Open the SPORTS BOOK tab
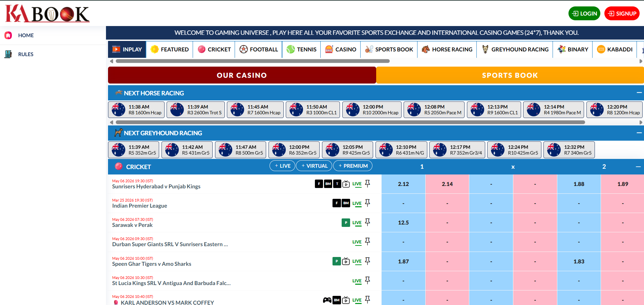The width and height of the screenshot is (644, 305). click(x=389, y=49)
